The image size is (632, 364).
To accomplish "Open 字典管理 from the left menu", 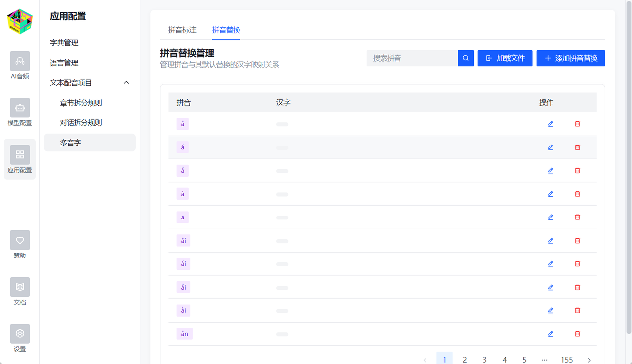I will click(64, 42).
